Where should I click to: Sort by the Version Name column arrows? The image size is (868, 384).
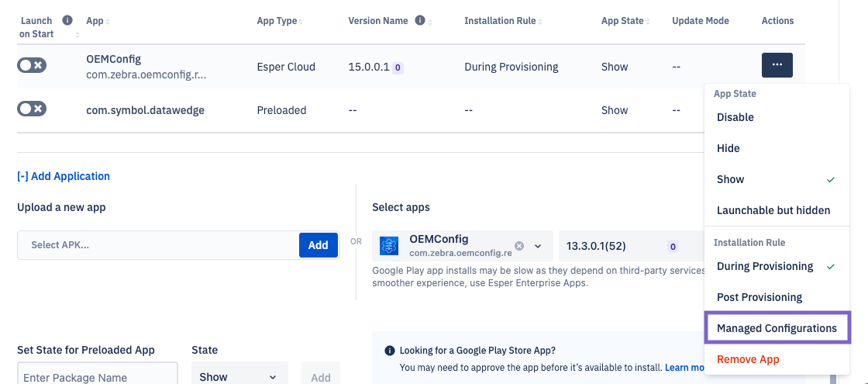pyautogui.click(x=430, y=22)
